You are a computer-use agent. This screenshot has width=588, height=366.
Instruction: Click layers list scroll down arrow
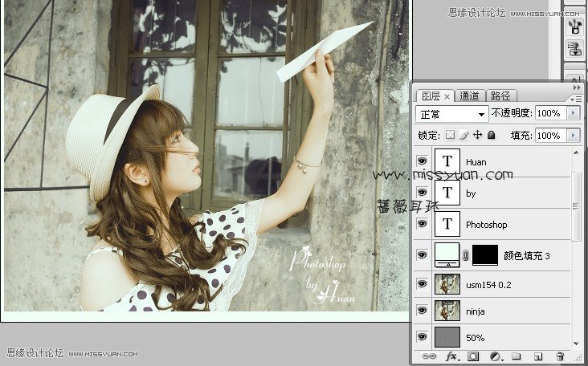(x=576, y=344)
